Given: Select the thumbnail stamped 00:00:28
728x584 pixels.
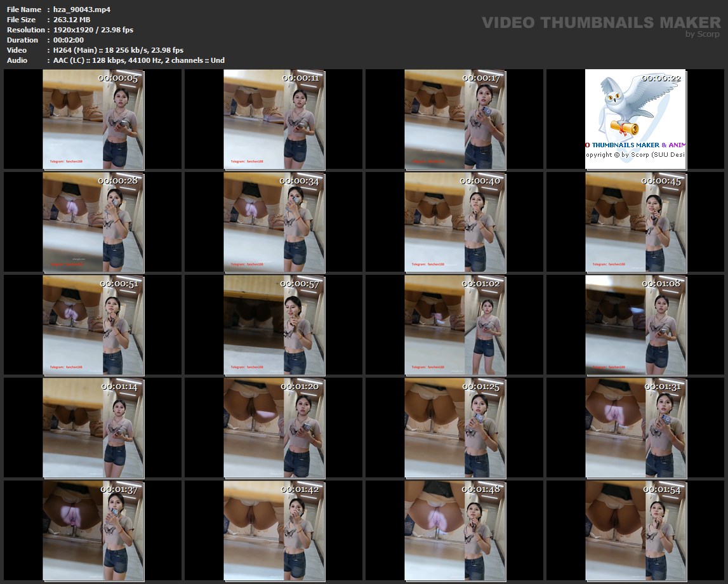Looking at the screenshot, I should point(93,222).
